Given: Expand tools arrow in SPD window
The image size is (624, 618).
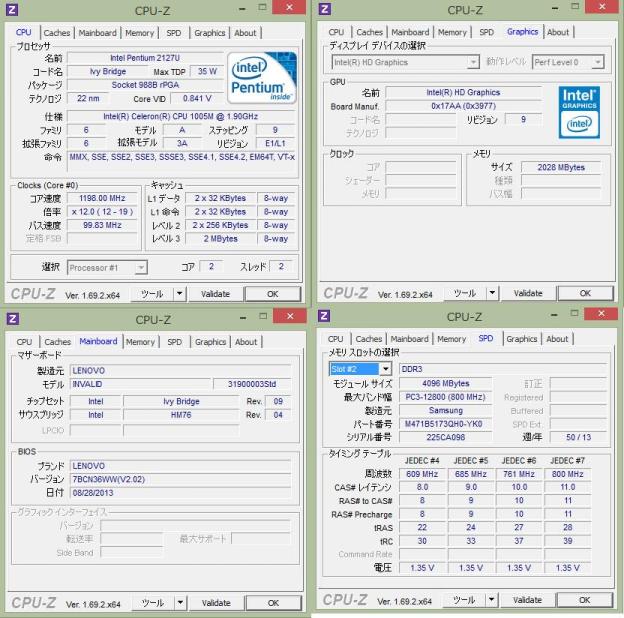Looking at the screenshot, I should pos(491,599).
